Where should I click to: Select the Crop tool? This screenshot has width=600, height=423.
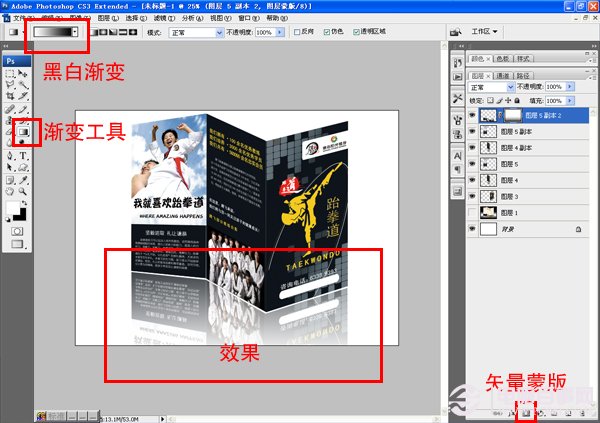pos(10,96)
